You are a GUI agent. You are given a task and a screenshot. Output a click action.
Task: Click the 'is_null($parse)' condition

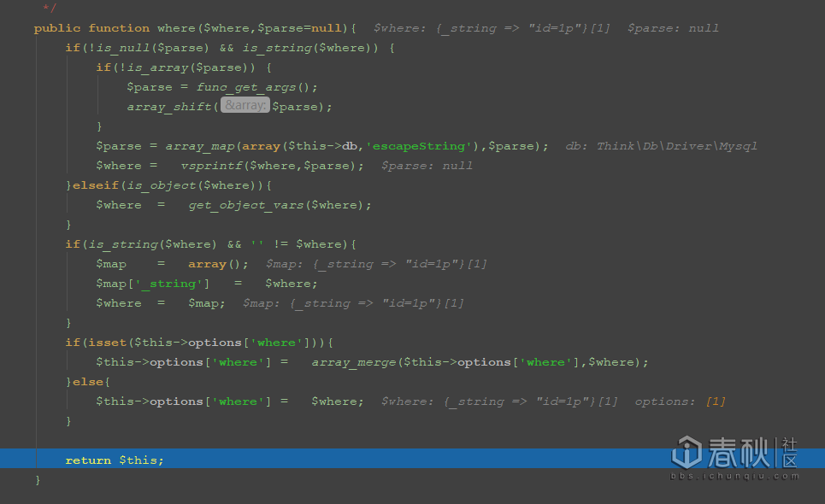pyautogui.click(x=152, y=48)
